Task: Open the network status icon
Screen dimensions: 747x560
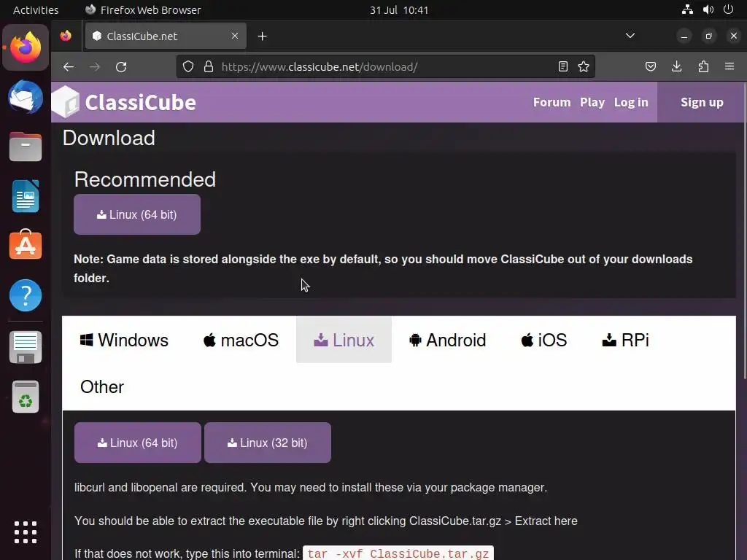Action: 687,9
